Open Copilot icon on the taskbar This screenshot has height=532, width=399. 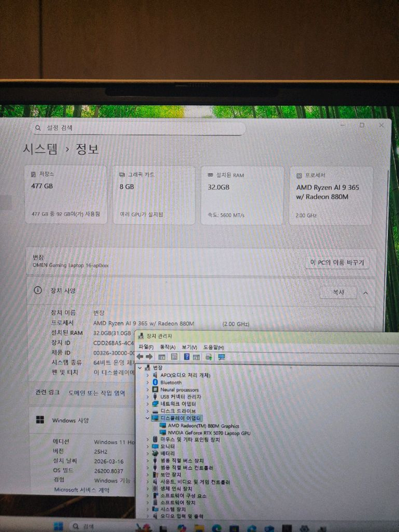pyautogui.click(x=181, y=528)
